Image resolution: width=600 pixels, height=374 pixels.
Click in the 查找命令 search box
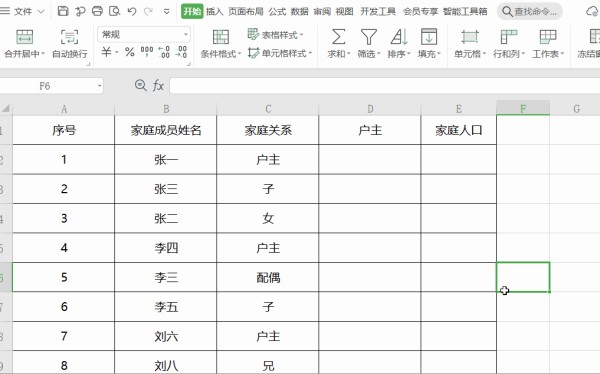(530, 11)
